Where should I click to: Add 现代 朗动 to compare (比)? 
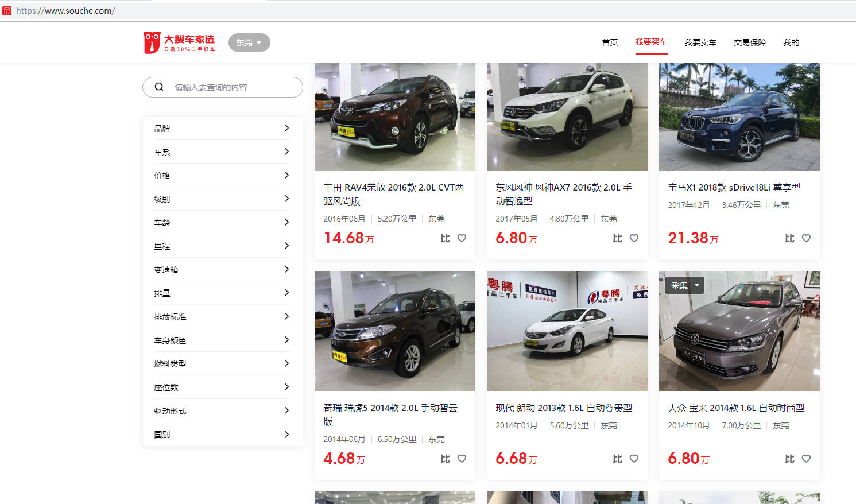[617, 459]
